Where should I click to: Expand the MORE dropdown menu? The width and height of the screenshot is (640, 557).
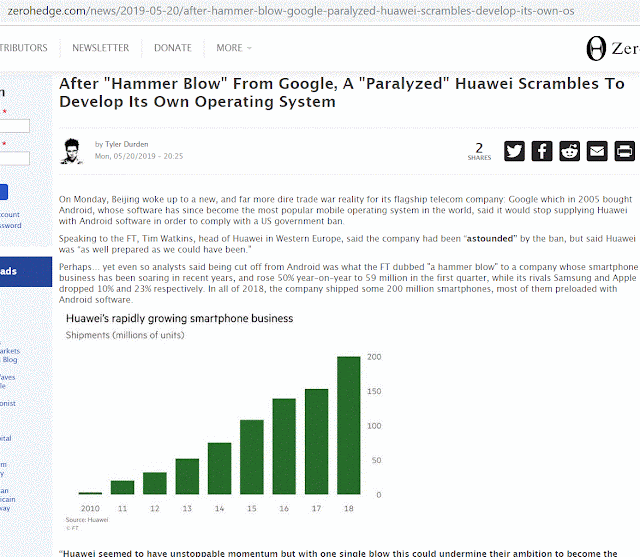point(234,48)
